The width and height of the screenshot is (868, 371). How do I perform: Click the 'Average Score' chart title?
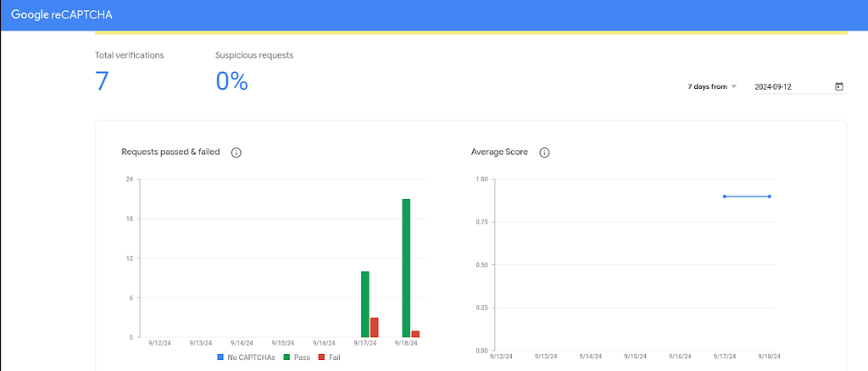[499, 152]
